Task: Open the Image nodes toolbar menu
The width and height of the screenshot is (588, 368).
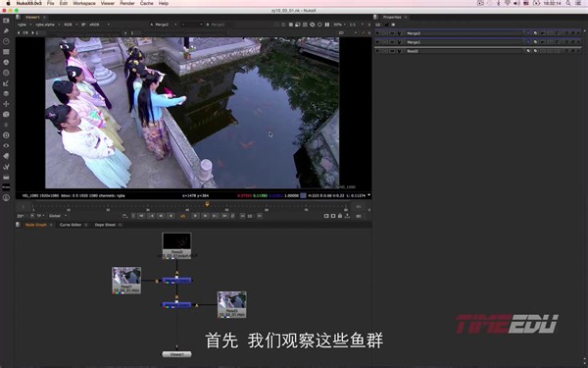Action: (6, 21)
